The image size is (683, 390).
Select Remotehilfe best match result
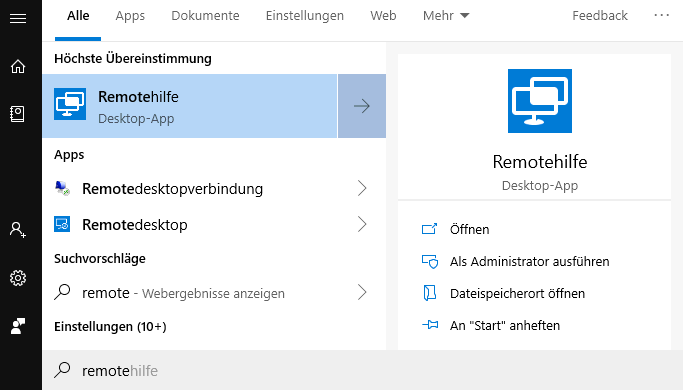190,106
